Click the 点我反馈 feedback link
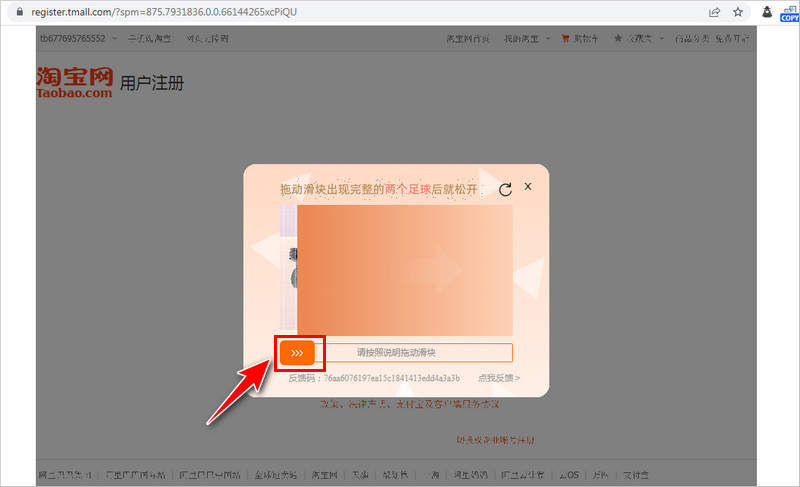Image resolution: width=800 pixels, height=487 pixels. click(498, 378)
